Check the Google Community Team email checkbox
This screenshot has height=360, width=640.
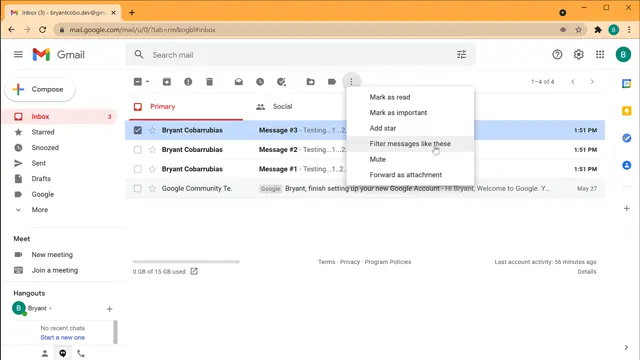[138, 189]
